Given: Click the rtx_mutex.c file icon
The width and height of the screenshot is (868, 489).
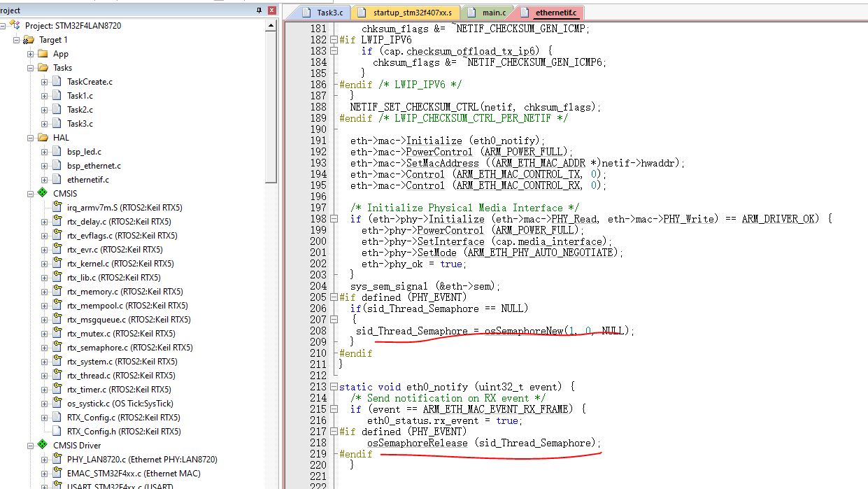Looking at the screenshot, I should (x=57, y=334).
